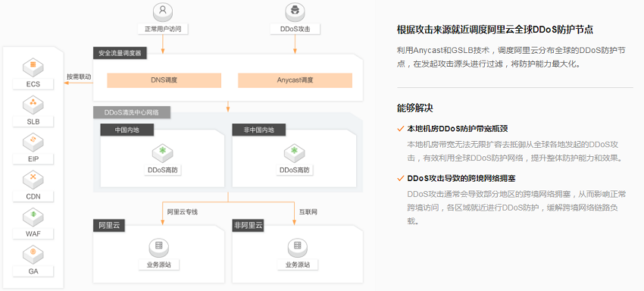
Task: Click the DDoS高防 icon under 中国内地
Action: tap(163, 153)
